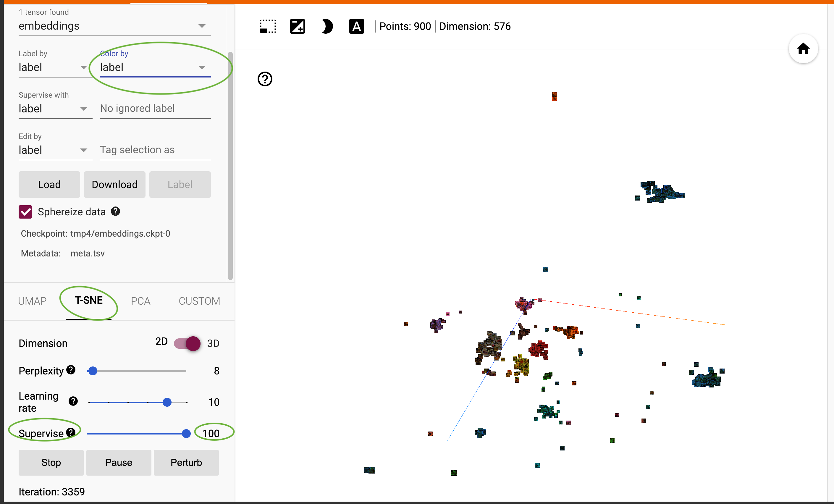The height and width of the screenshot is (504, 834).
Task: Reset camera view using home icon
Action: click(804, 49)
